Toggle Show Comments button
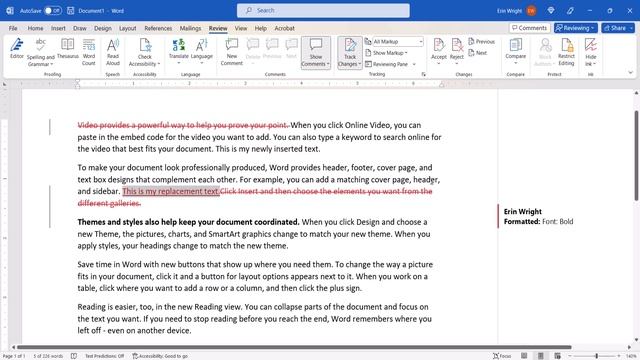The image size is (640, 360). pos(316,52)
